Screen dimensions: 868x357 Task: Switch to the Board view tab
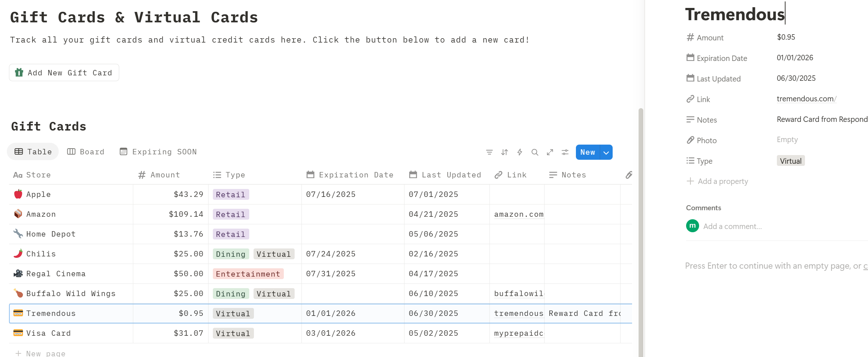click(86, 152)
